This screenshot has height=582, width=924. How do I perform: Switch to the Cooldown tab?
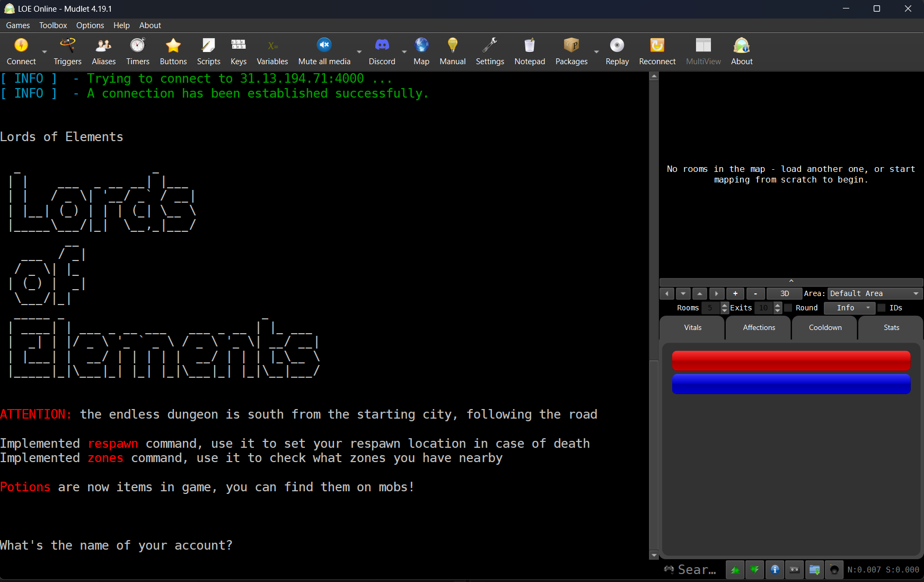click(825, 328)
